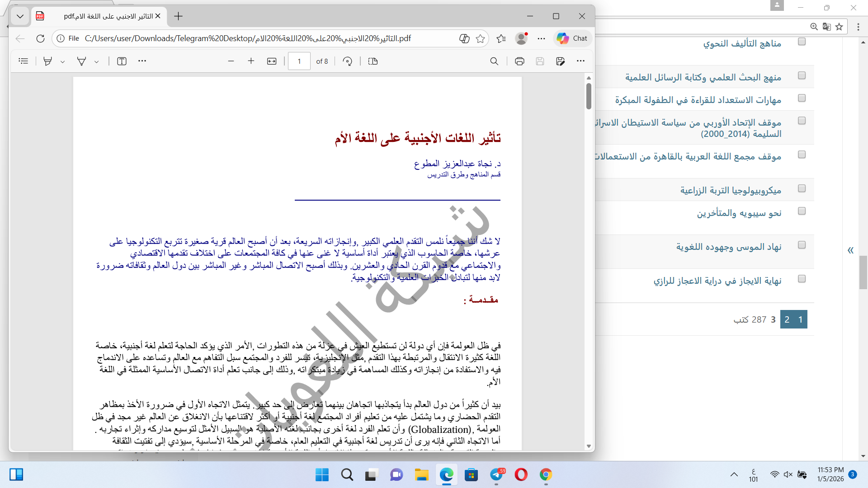The height and width of the screenshot is (488, 868).
Task: Check the box for موقف الإتحاد الأوربي
Action: pyautogui.click(x=802, y=121)
